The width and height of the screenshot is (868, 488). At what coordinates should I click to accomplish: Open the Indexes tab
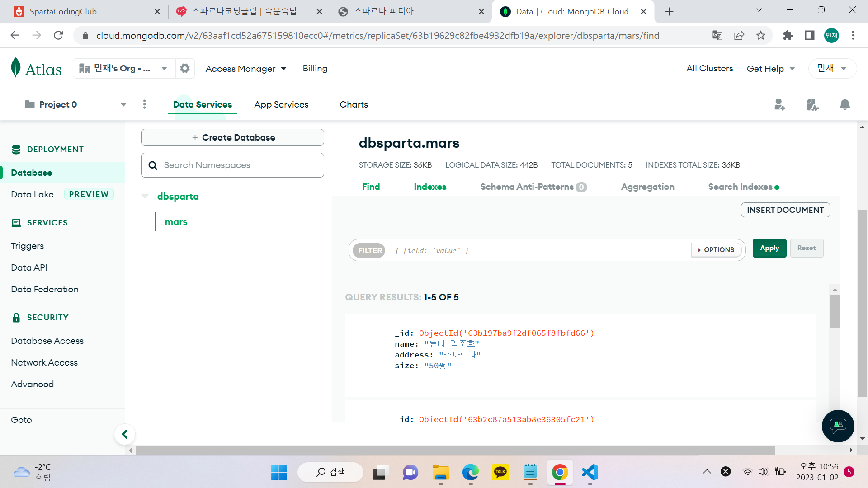coord(430,187)
